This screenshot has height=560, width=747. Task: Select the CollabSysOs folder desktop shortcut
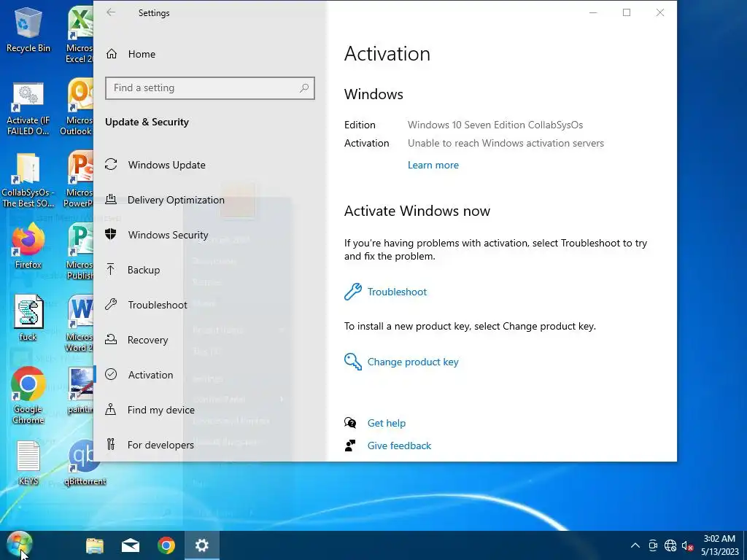(28, 181)
